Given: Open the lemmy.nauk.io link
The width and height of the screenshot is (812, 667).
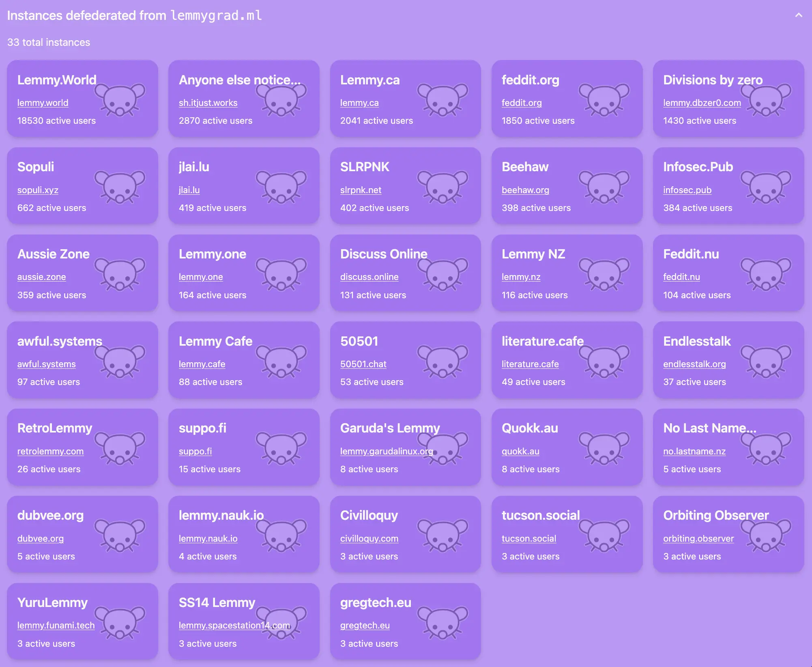Looking at the screenshot, I should [x=208, y=538].
